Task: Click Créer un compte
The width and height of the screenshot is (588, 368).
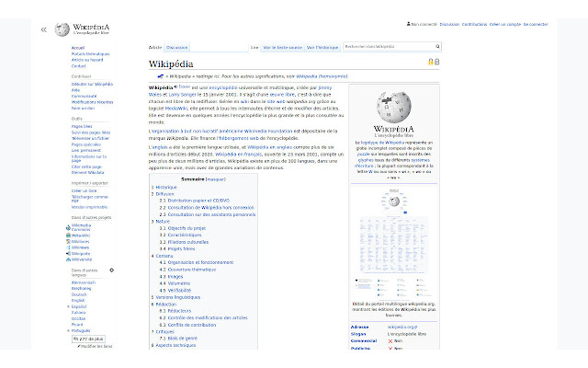Action: point(505,25)
